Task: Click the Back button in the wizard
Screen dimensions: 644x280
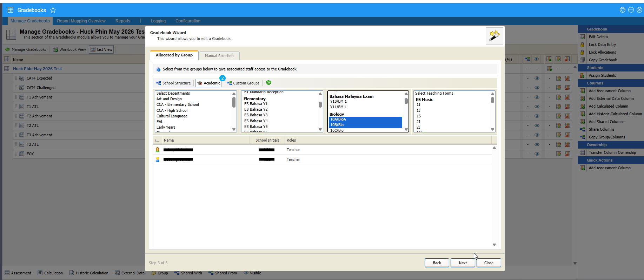Action: coord(437,263)
